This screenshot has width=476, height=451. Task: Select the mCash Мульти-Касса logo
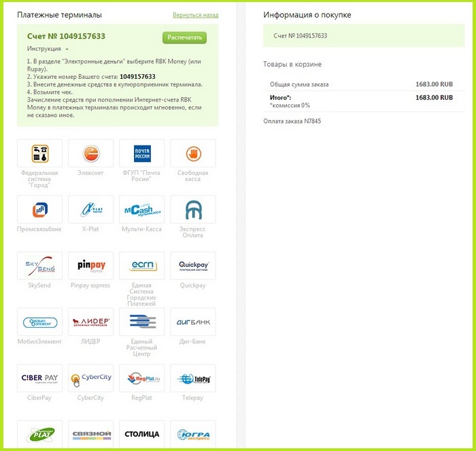click(x=141, y=210)
